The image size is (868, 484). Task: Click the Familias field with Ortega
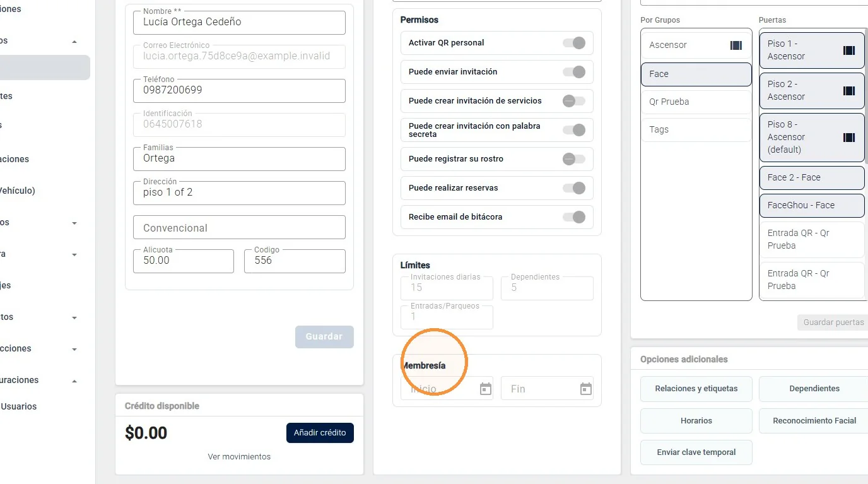(x=239, y=159)
